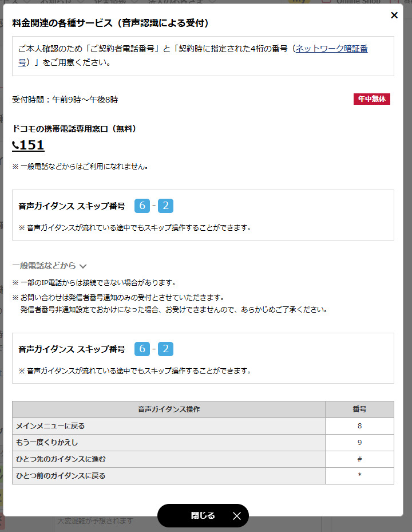412x532 pixels.
Task: Select the もう一度くりかえし table row
Action: 169,443
